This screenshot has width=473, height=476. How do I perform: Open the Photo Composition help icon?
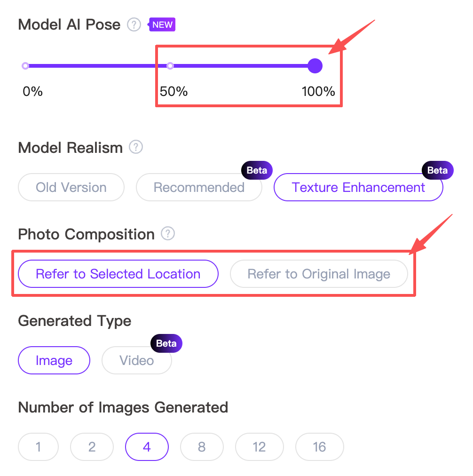(168, 233)
